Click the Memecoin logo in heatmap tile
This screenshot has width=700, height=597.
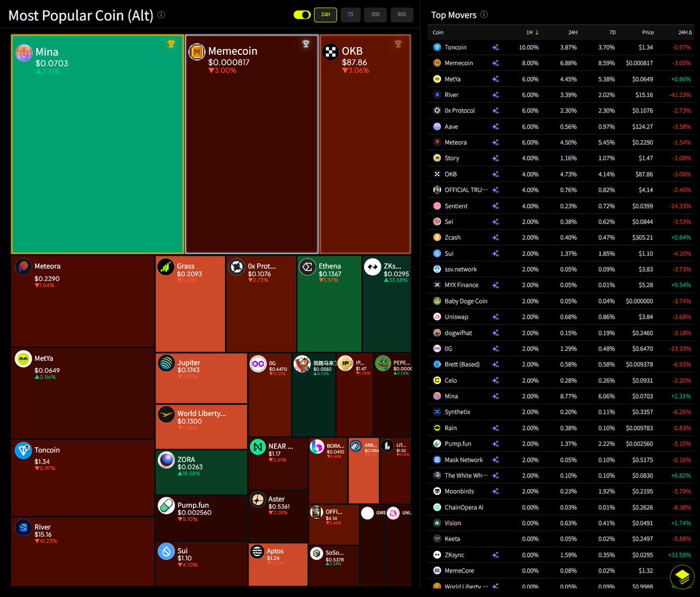(197, 52)
